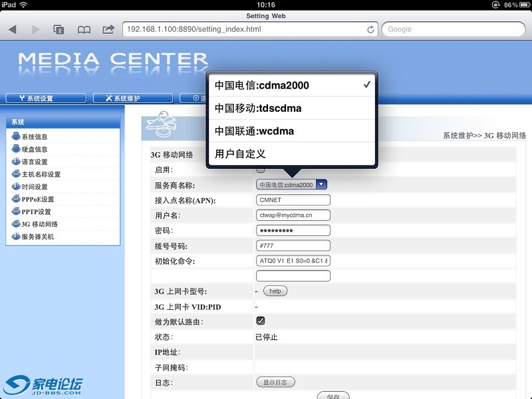532x399 pixels.
Task: Open 语言设置 in the sidebar
Action: 35,162
